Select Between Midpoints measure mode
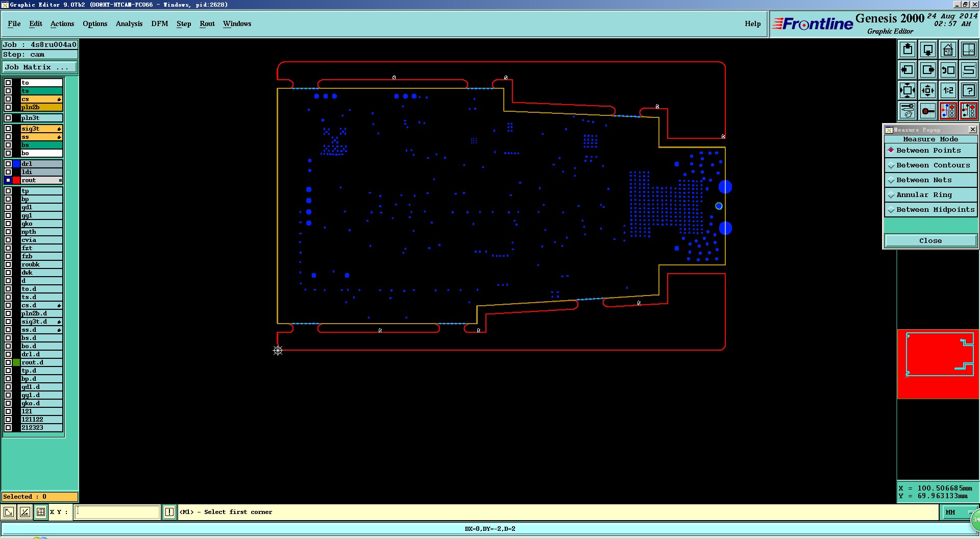Image resolution: width=980 pixels, height=539 pixels. pyautogui.click(x=930, y=210)
